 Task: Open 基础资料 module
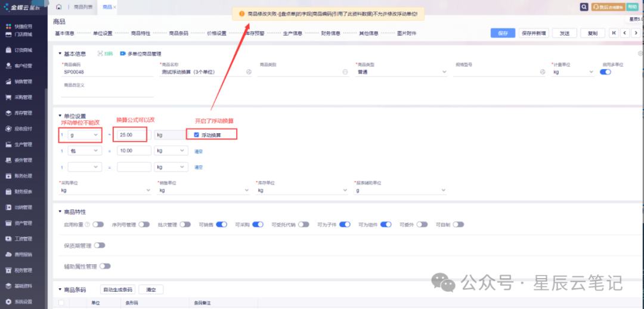pyautogui.click(x=19, y=286)
